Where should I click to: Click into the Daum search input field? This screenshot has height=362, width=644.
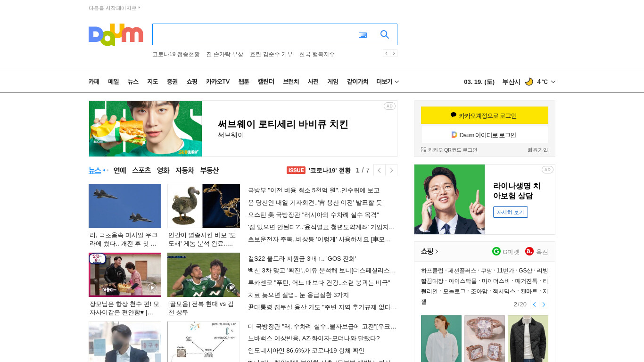pos(255,34)
